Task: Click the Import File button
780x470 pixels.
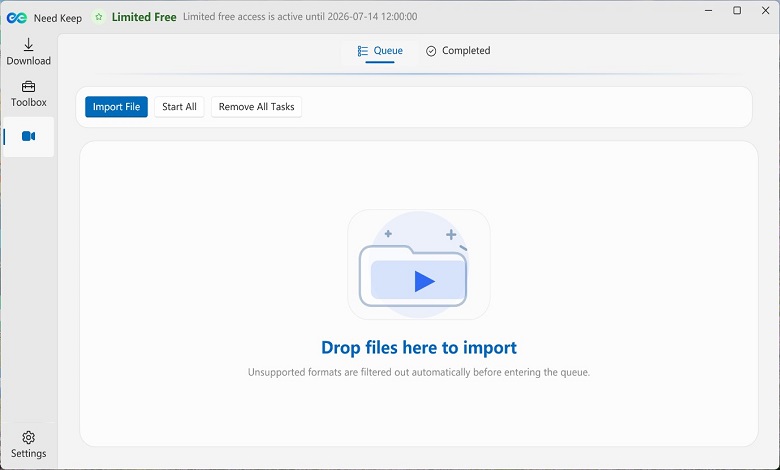Action: click(x=116, y=107)
